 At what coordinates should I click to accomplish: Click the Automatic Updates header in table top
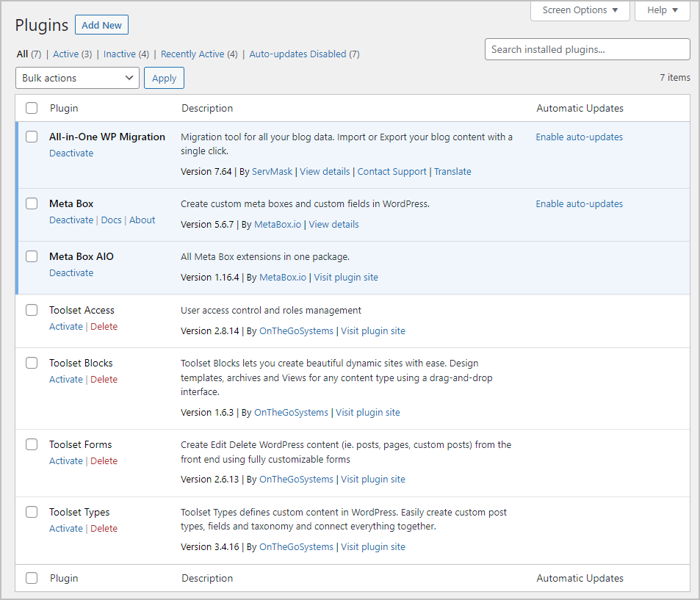(x=580, y=108)
